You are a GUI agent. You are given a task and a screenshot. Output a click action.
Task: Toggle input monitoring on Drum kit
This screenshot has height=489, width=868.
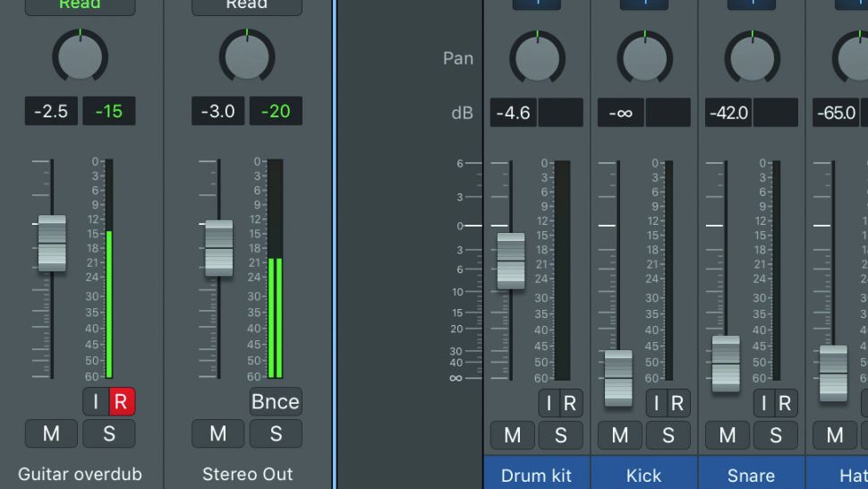point(550,404)
